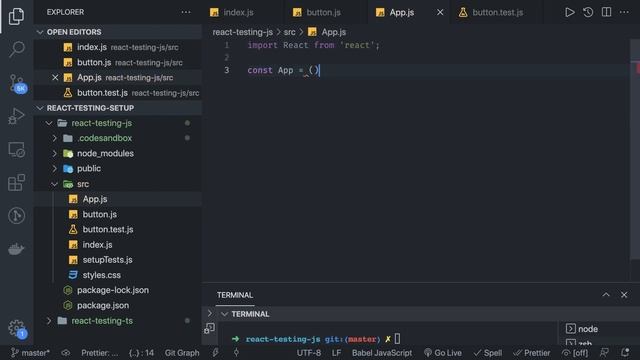The image size is (640, 360).
Task: Open the timeline history icon in editor toolbar
Action: point(588,12)
